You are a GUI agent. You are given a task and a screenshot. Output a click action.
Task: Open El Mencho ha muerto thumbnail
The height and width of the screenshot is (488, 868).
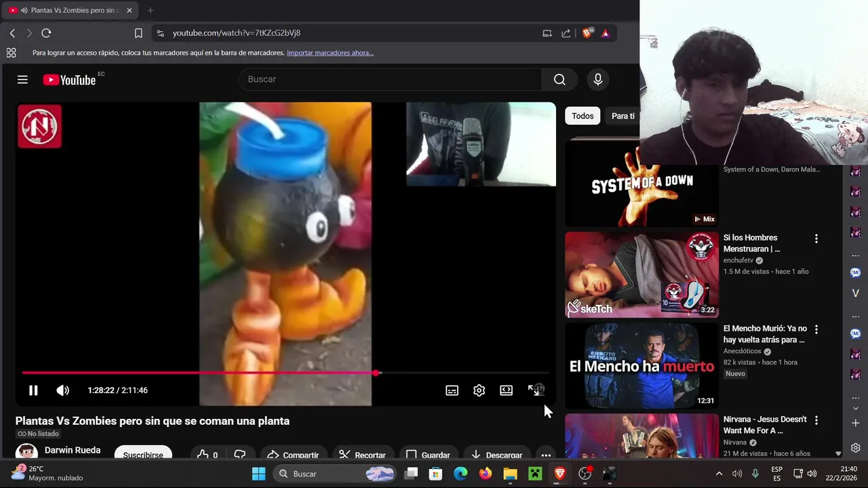point(642,365)
